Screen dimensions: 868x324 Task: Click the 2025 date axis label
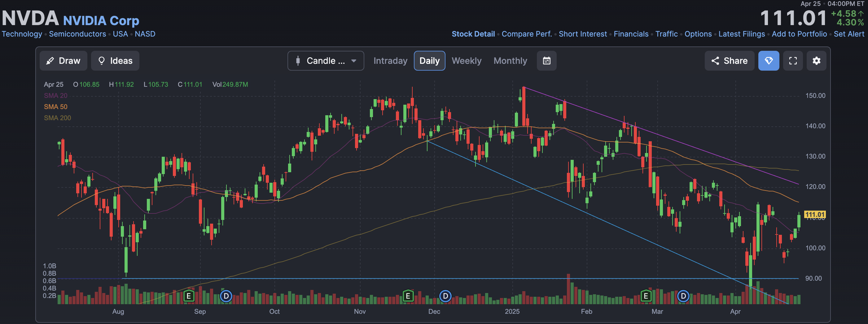click(x=512, y=312)
